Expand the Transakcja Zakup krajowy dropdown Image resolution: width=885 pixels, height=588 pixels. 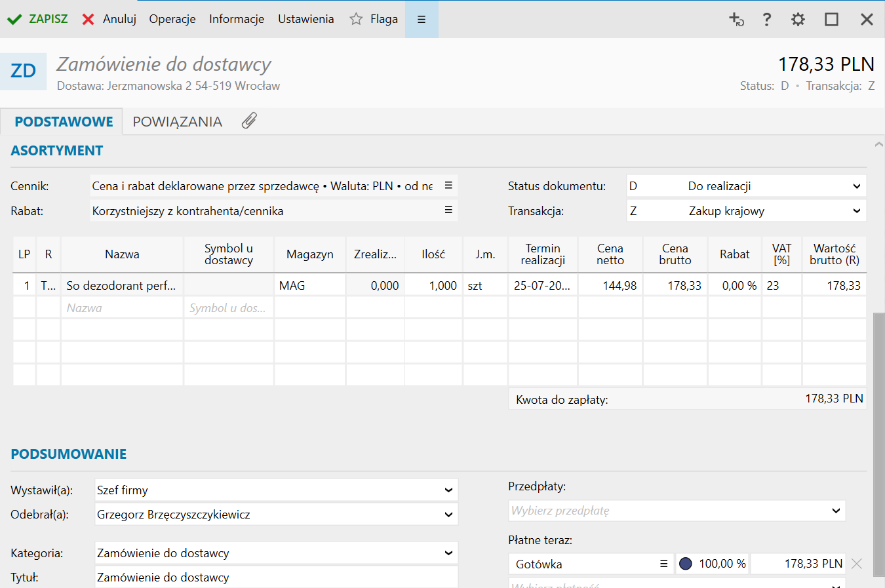(x=856, y=211)
